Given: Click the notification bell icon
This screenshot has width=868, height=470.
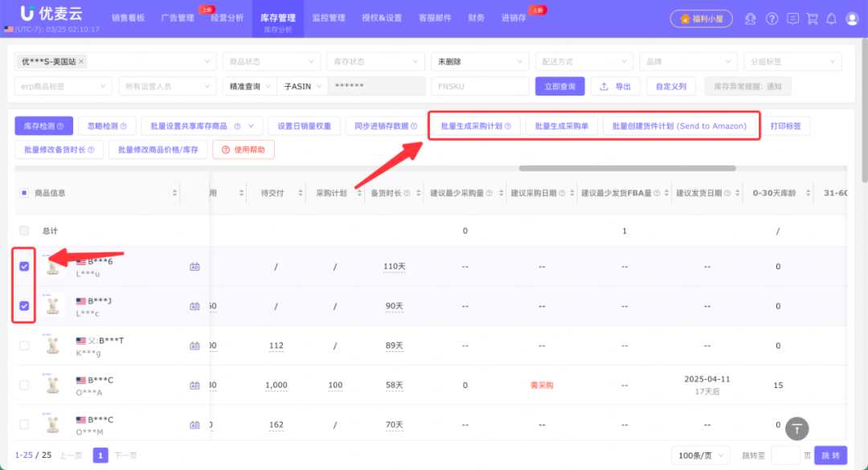Looking at the screenshot, I should [833, 18].
